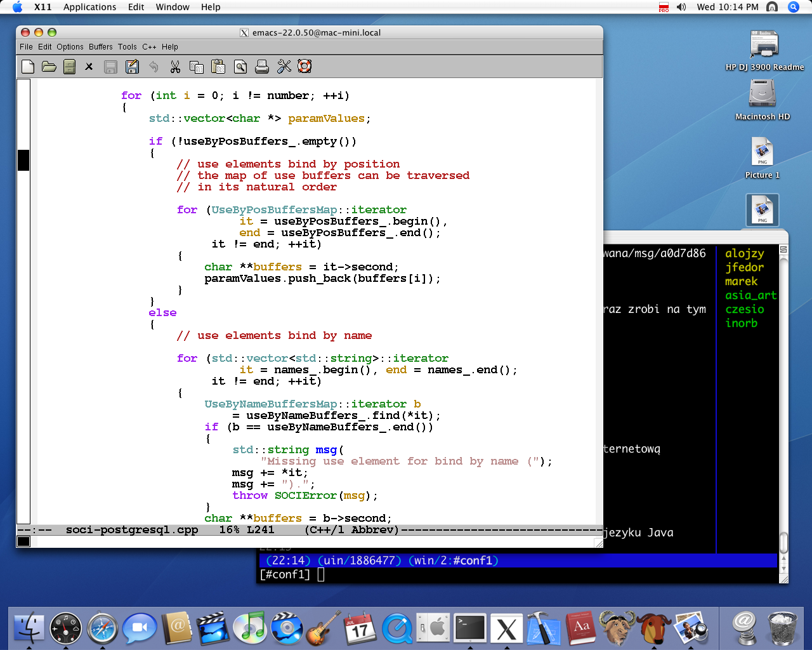Open the Buffers menu in Emacs
This screenshot has width=812, height=650.
click(100, 47)
